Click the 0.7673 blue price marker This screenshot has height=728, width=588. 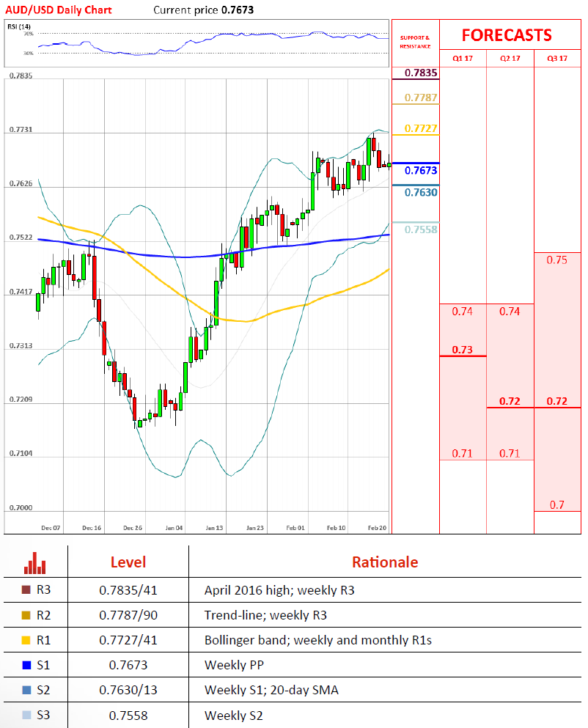[421, 170]
